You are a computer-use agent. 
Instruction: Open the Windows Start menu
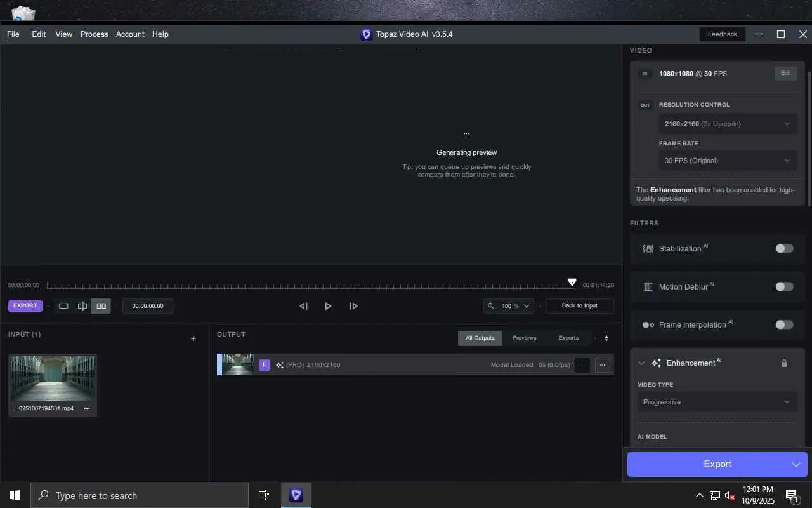pyautogui.click(x=15, y=495)
